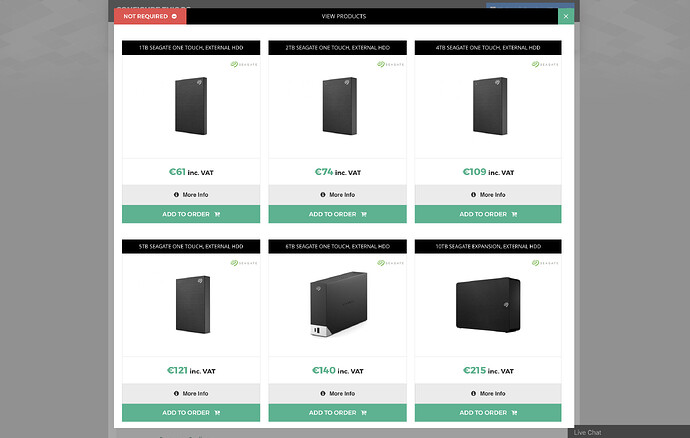Click the 10TB Seagate Expansion product image

[488, 305]
